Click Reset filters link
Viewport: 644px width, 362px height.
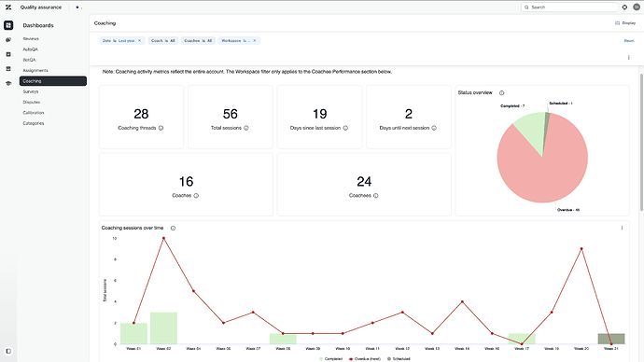629,41
